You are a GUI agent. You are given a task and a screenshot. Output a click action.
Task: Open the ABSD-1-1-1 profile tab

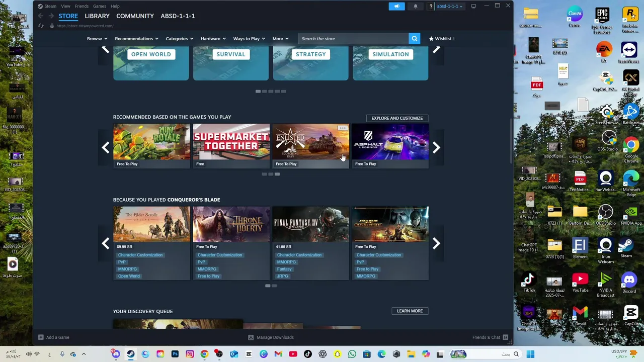tap(178, 16)
